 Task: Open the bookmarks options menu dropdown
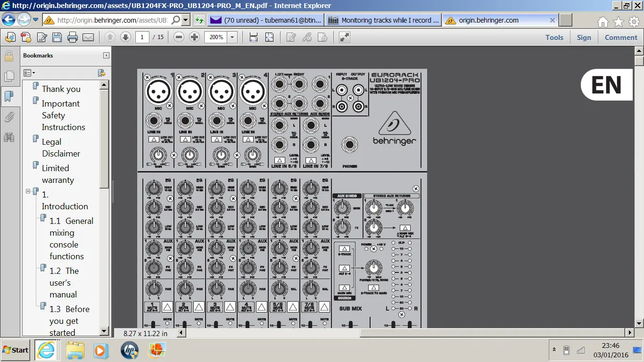(29, 73)
